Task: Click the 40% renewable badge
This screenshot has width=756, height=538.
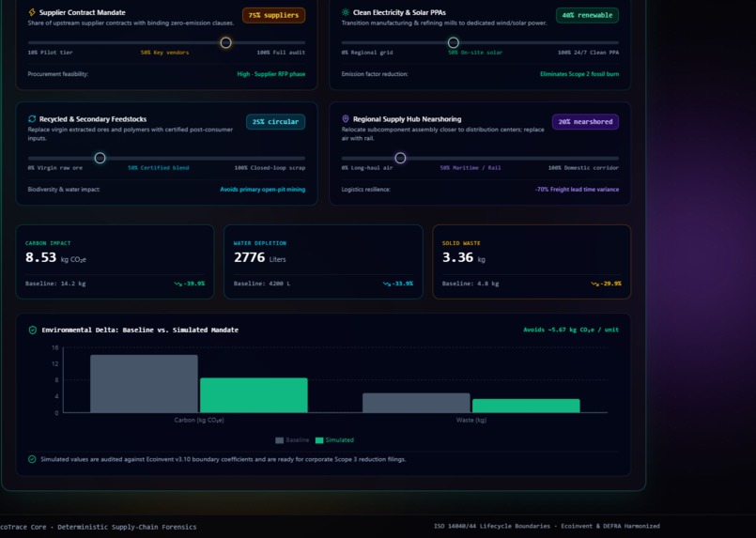Action: coord(587,15)
